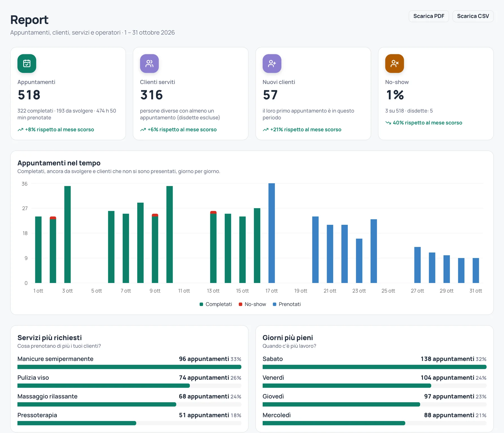
Task: Select the 17 ott blue bar
Action: [x=272, y=233]
